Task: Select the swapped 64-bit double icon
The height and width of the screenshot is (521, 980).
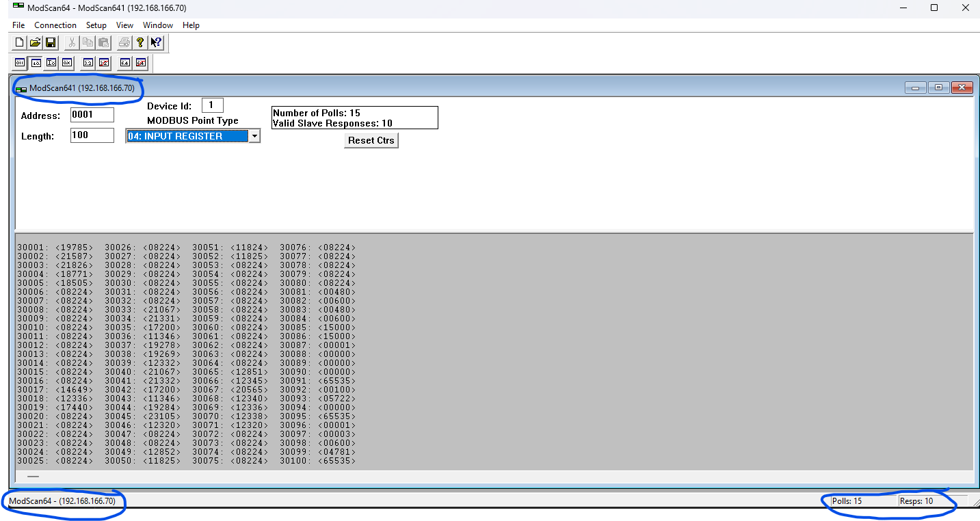Action: 141,63
